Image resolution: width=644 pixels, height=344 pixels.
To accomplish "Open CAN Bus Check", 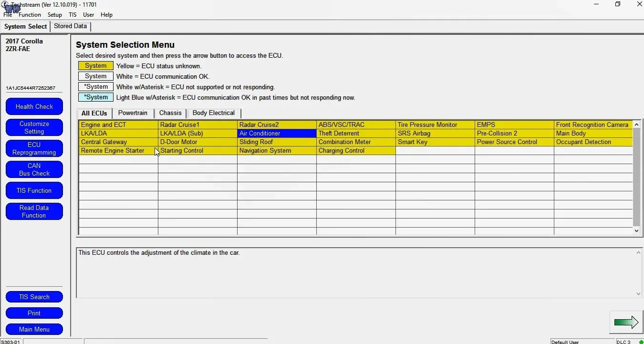I will click(34, 169).
